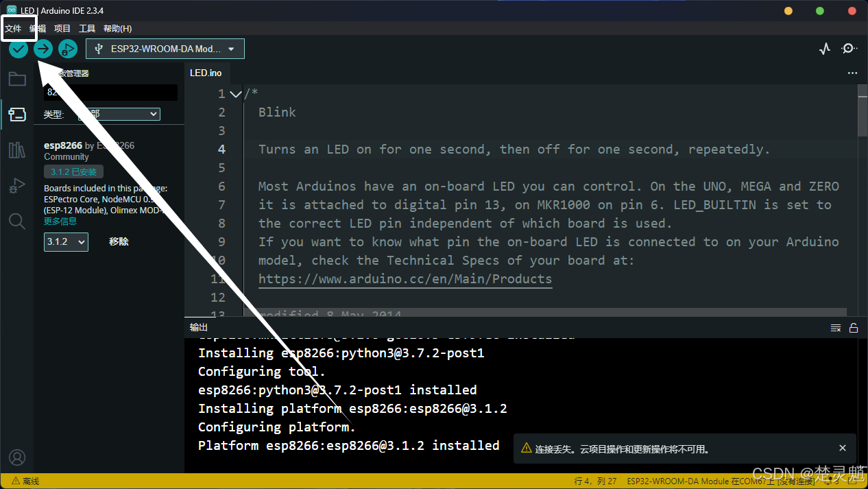Open the board type filter dropdown
868x489 pixels.
(119, 114)
